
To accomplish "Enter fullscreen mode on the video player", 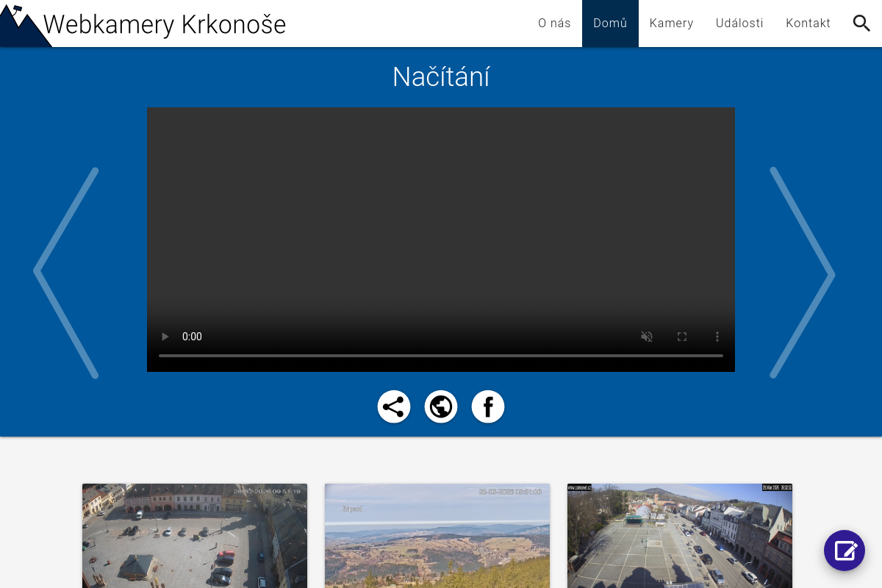I will pyautogui.click(x=682, y=337).
